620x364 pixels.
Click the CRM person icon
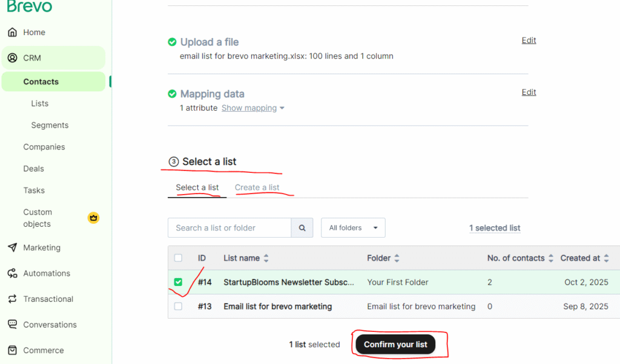pyautogui.click(x=12, y=58)
